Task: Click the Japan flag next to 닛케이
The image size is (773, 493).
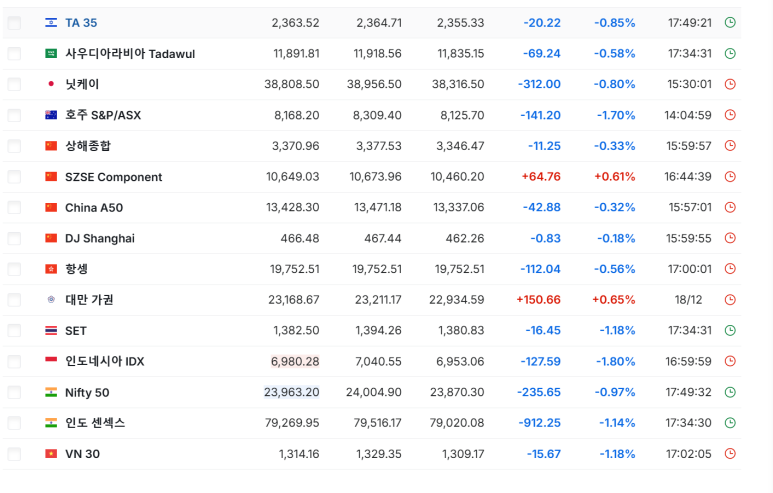Action: coord(51,84)
